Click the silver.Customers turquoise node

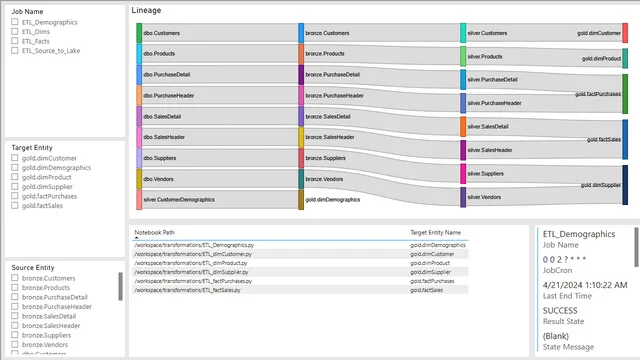click(x=463, y=33)
